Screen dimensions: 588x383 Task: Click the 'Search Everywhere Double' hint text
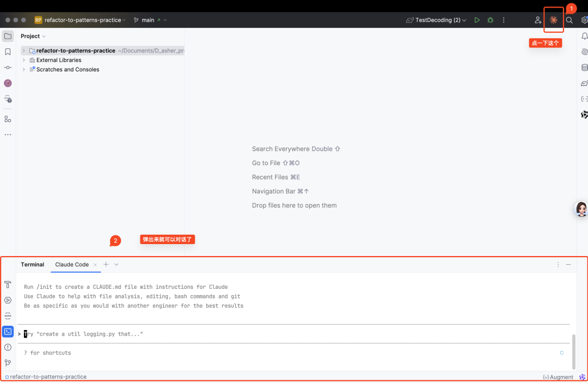click(x=296, y=149)
